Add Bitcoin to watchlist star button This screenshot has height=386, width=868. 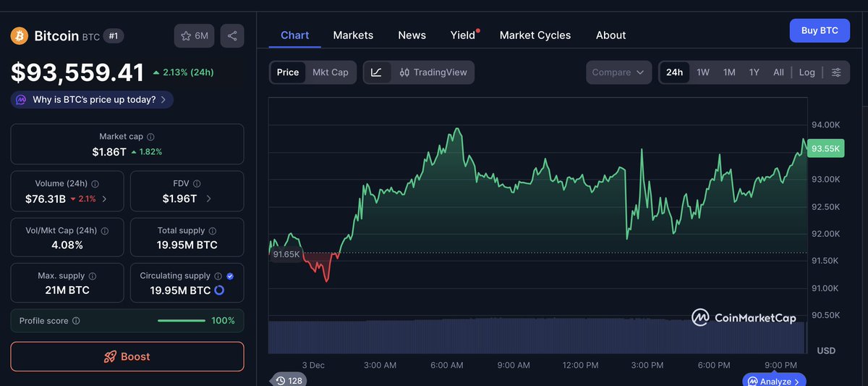coord(194,35)
